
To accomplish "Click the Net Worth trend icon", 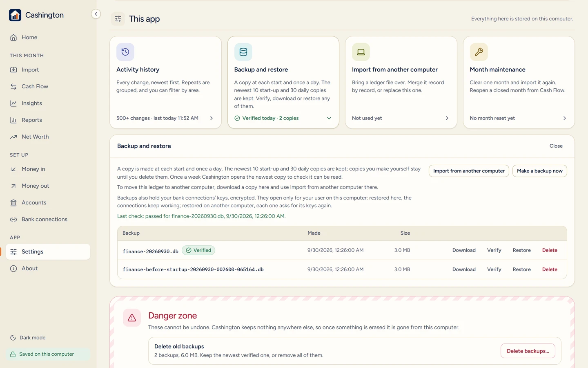I will coord(13,137).
